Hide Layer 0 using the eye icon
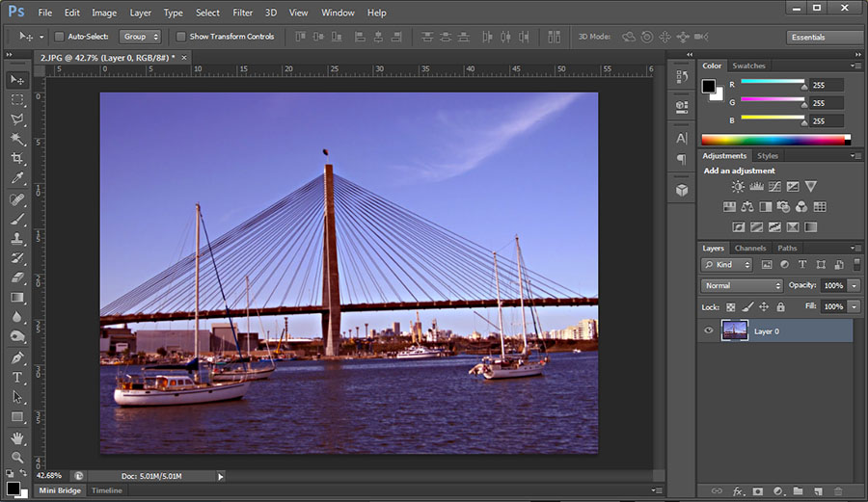 [709, 330]
